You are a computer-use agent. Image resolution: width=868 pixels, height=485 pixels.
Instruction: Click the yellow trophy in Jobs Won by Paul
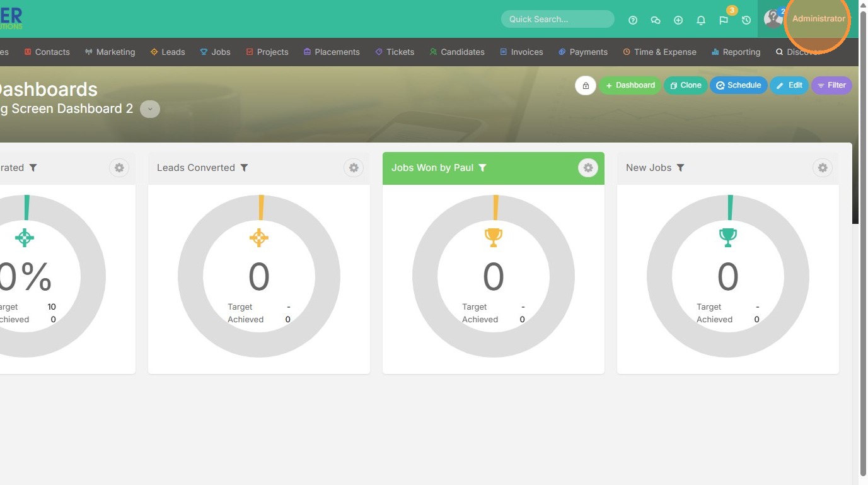(x=494, y=238)
